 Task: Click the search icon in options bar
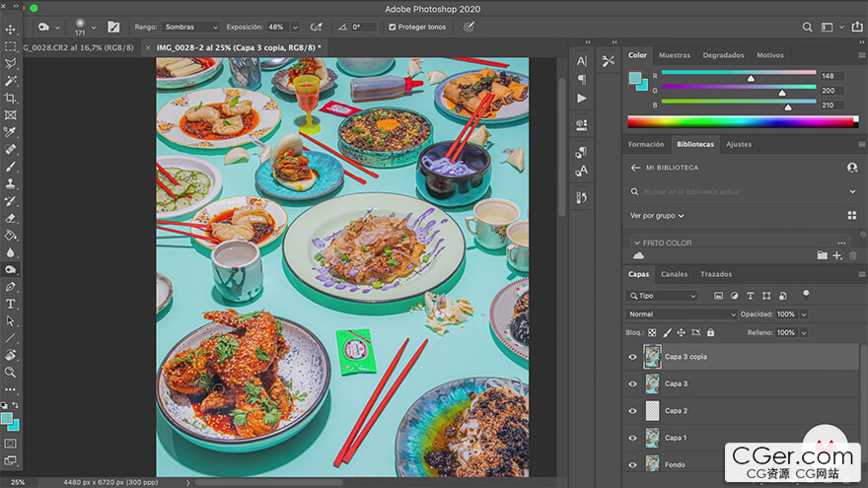click(x=808, y=28)
